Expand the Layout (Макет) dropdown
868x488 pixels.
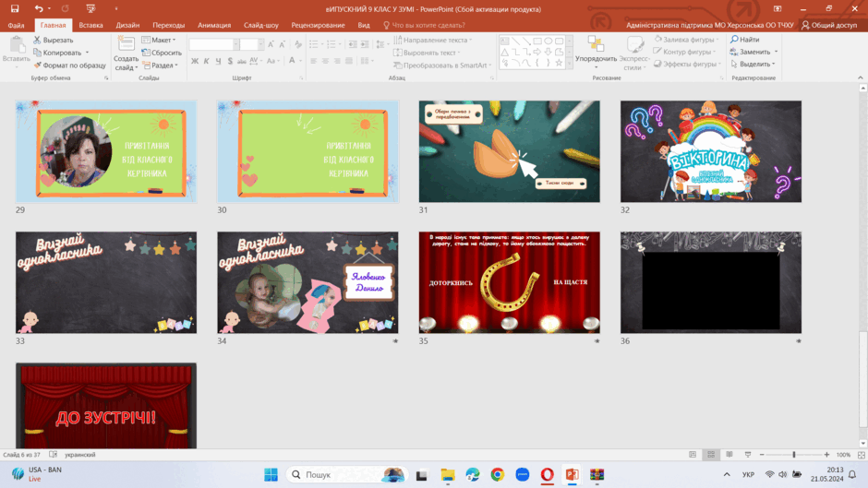point(159,40)
